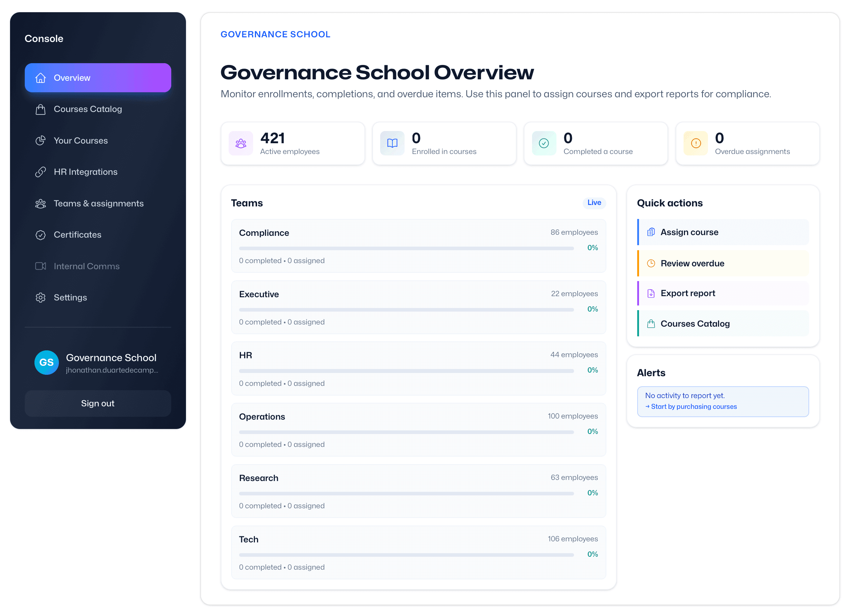
Task: Follow the Start by purchasing courses link
Action: (691, 406)
